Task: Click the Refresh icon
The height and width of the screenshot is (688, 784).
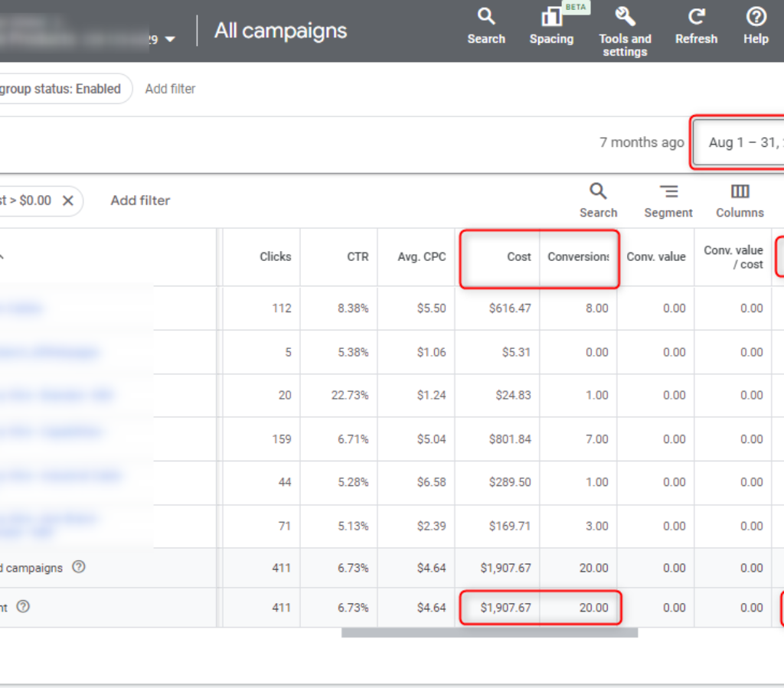Action: (696, 18)
